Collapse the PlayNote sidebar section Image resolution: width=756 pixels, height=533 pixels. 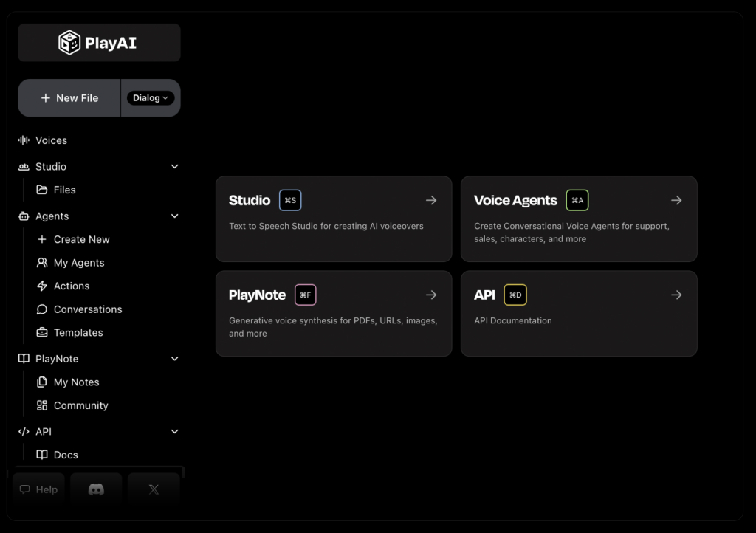[x=174, y=358]
